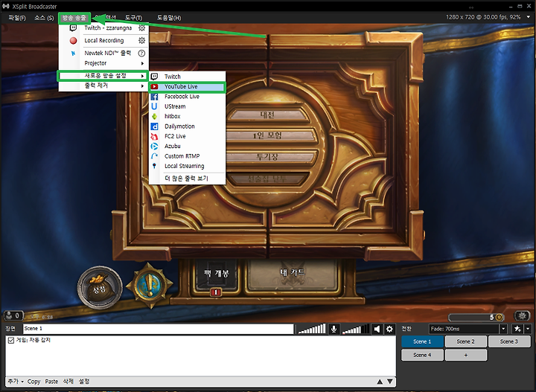Click the Local Streaming pin icon
The height and width of the screenshot is (392, 536).
coord(154,166)
